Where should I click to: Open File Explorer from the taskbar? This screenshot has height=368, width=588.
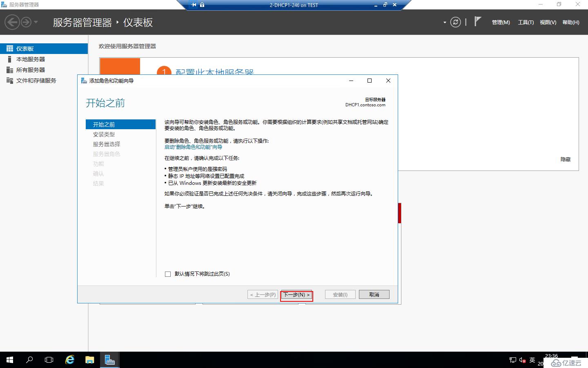[x=89, y=360]
